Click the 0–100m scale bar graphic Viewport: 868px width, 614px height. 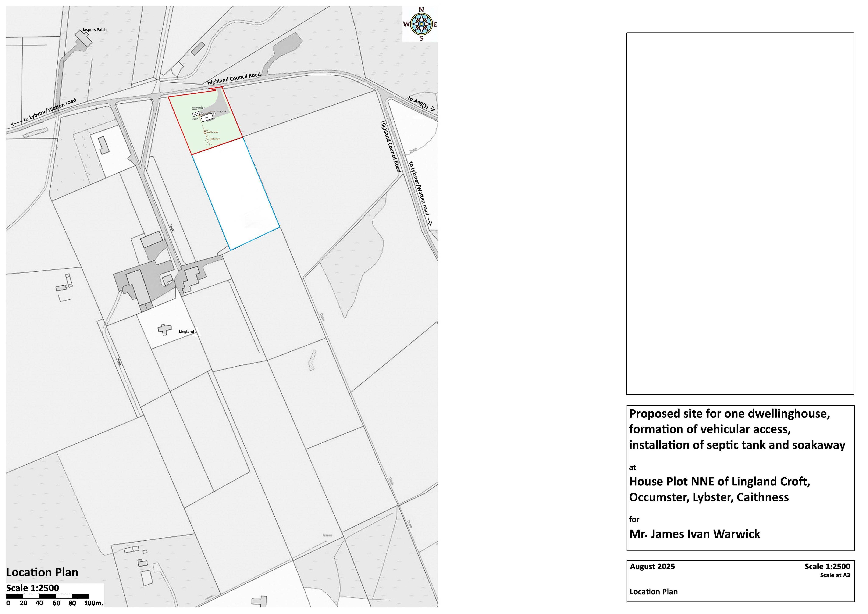pyautogui.click(x=48, y=596)
